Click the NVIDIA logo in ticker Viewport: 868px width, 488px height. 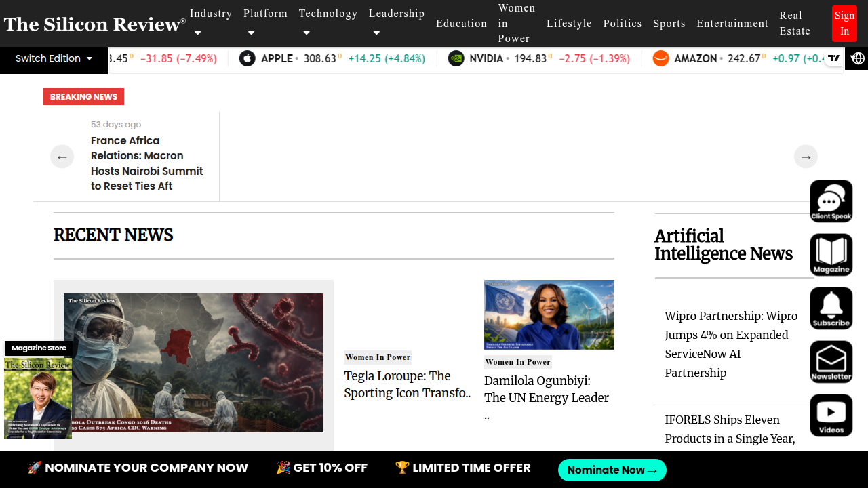click(456, 58)
